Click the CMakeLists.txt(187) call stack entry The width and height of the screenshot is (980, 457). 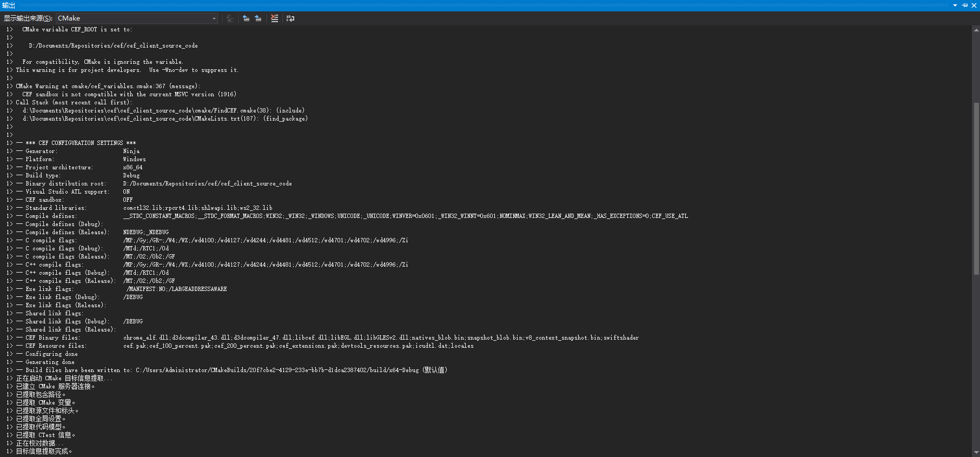pyautogui.click(x=165, y=119)
